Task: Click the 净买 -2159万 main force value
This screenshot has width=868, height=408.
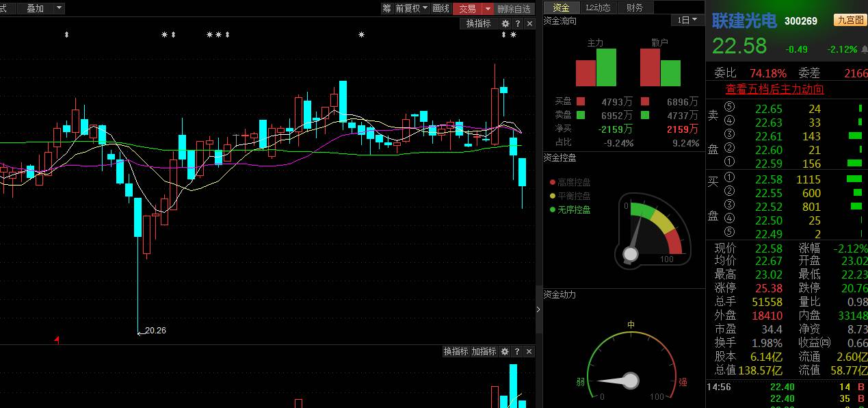Action: click(x=616, y=129)
